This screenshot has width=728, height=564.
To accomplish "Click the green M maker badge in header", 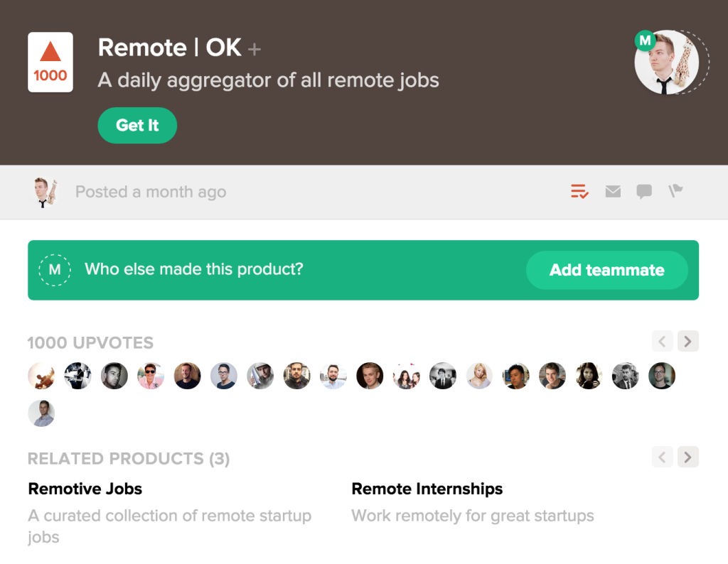I will [645, 41].
